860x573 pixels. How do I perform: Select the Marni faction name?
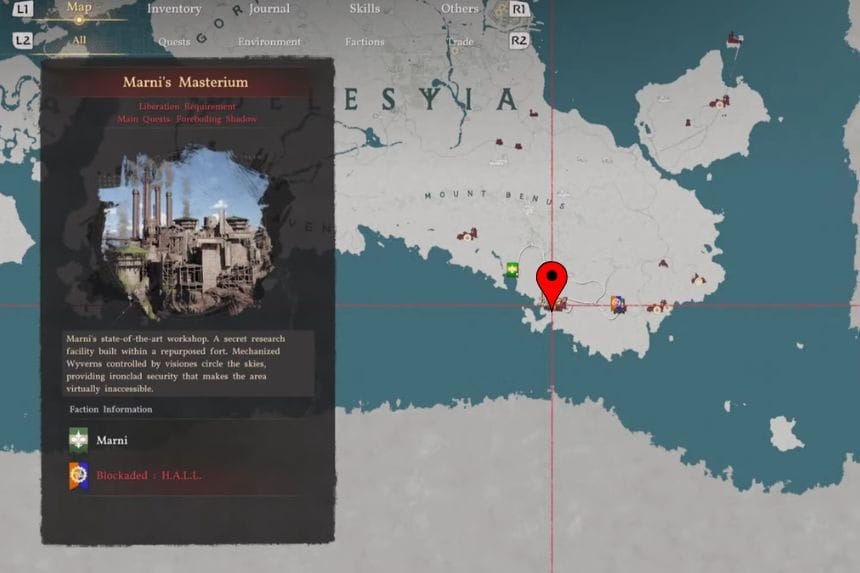pos(112,440)
